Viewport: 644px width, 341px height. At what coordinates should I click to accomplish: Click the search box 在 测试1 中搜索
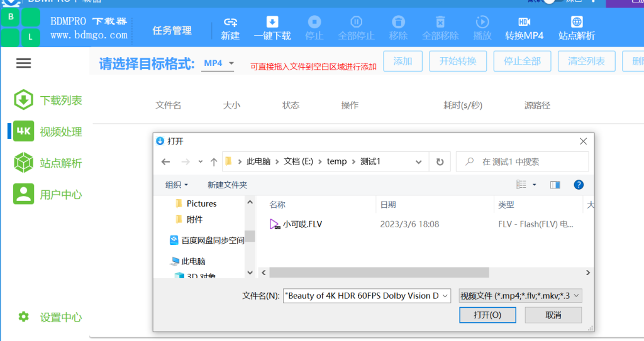(523, 161)
